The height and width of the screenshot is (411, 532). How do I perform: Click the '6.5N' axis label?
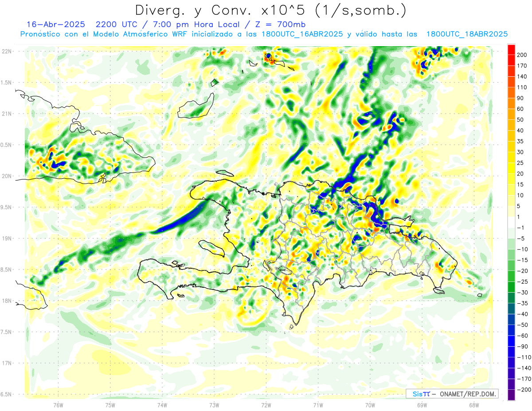pyautogui.click(x=7, y=394)
